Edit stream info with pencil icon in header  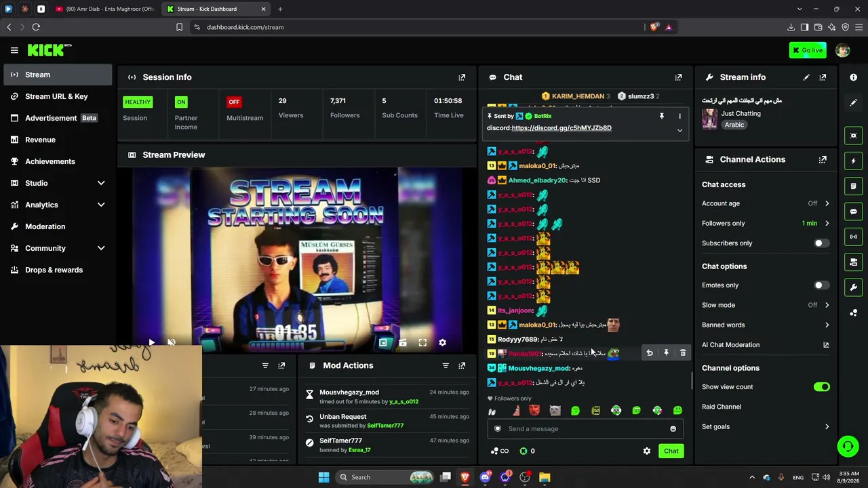806,77
